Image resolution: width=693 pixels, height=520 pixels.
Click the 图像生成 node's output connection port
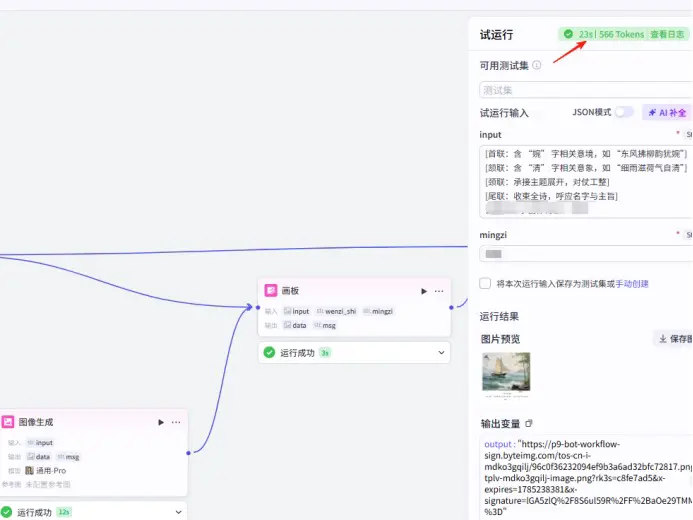click(x=189, y=453)
